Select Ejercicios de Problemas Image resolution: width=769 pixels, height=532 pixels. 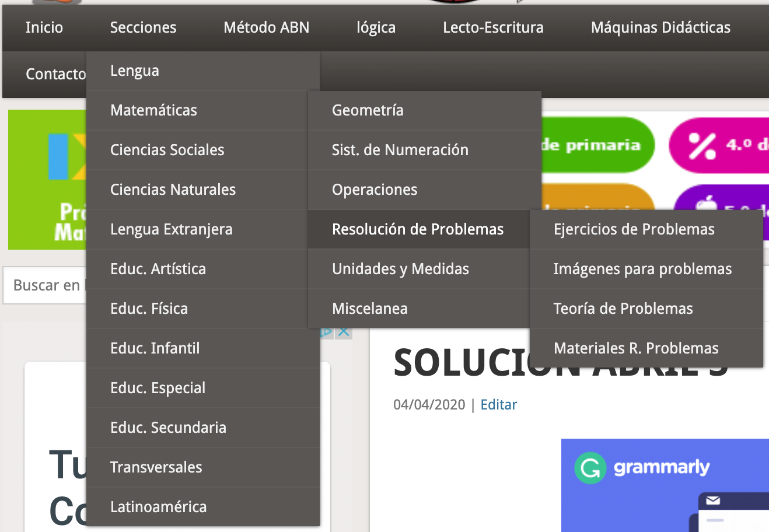pyautogui.click(x=634, y=229)
